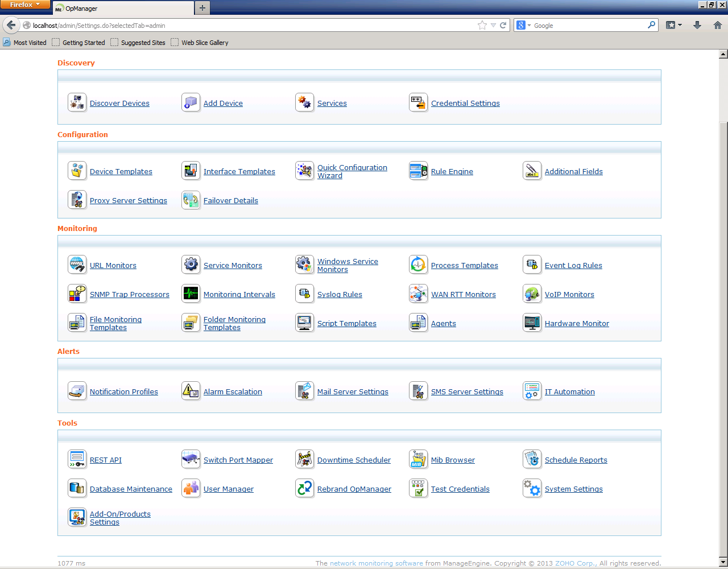Select the OpManager browser tab

click(x=123, y=9)
